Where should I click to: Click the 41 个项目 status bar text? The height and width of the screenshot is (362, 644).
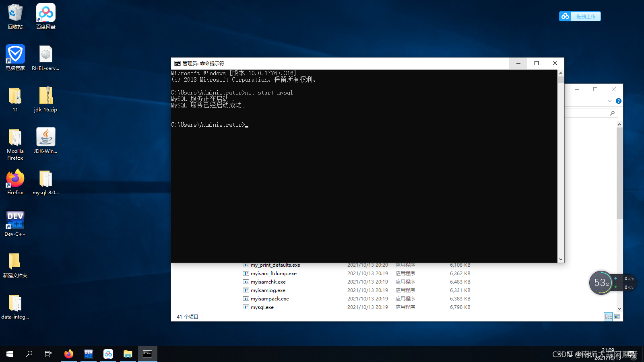pyautogui.click(x=188, y=317)
